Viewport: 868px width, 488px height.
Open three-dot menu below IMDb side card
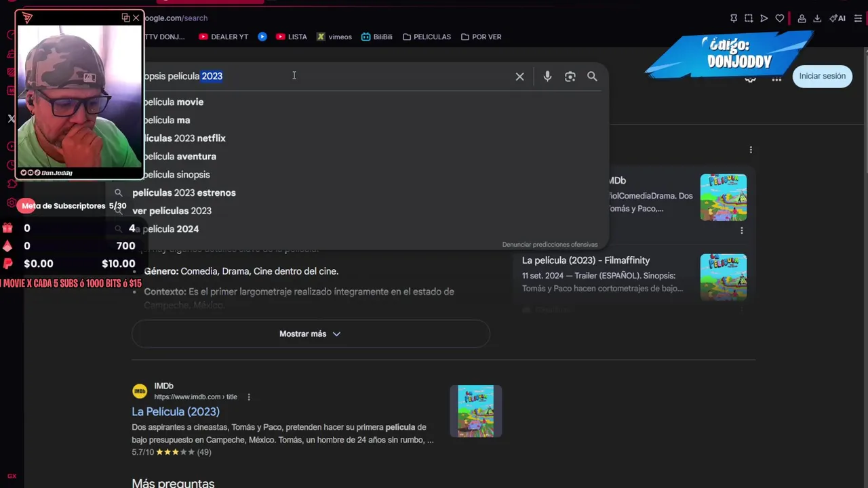[x=741, y=230]
